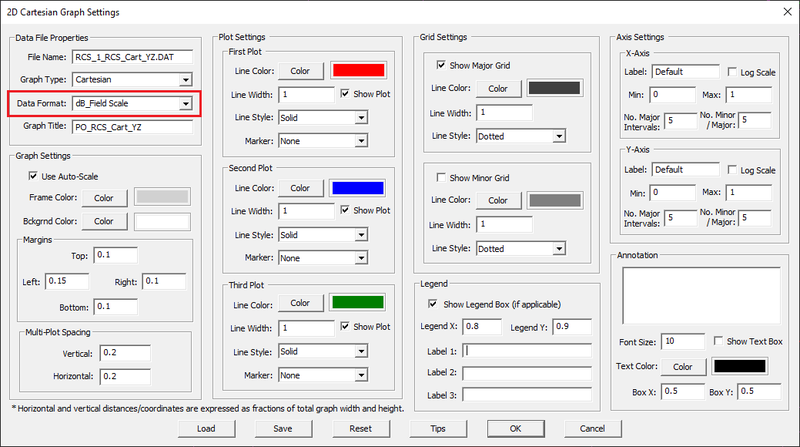Open the Tips button
800x447 pixels.
[437, 428]
